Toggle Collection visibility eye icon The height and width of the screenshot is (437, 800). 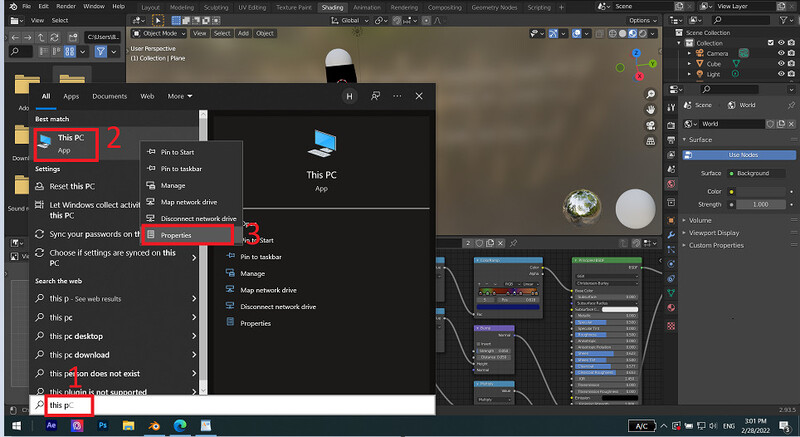coord(781,43)
